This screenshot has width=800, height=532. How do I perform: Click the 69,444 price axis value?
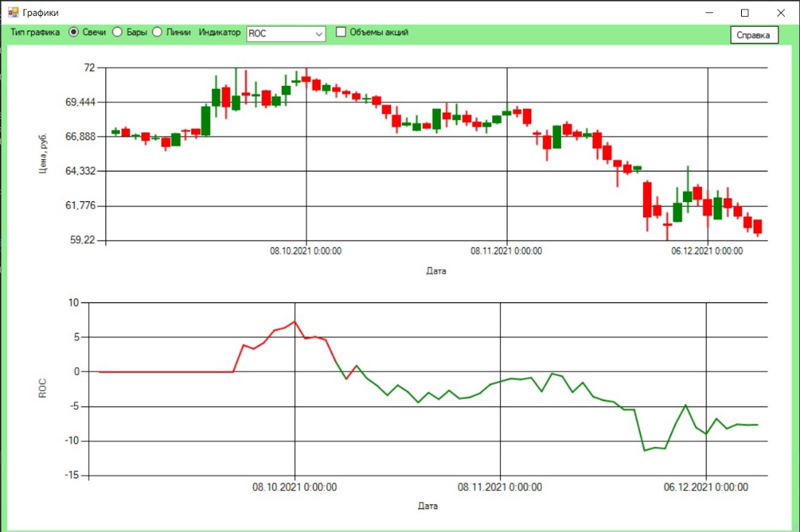[x=80, y=102]
